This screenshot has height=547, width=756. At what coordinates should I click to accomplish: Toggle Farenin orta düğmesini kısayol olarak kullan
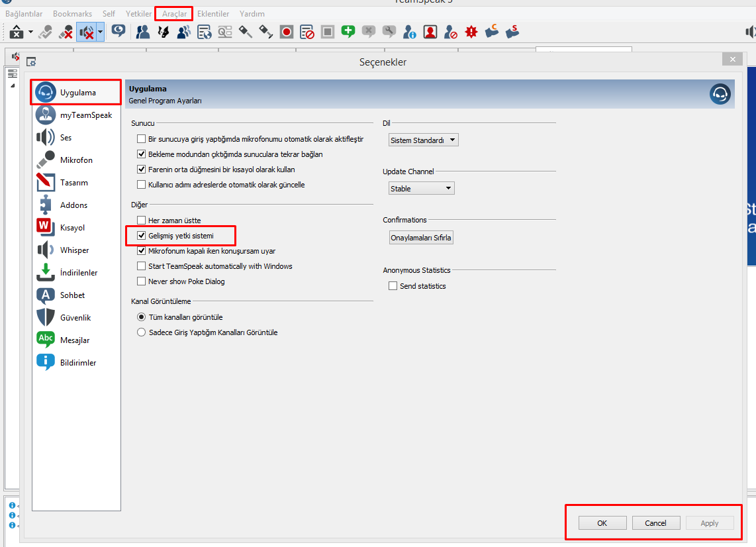(x=141, y=170)
